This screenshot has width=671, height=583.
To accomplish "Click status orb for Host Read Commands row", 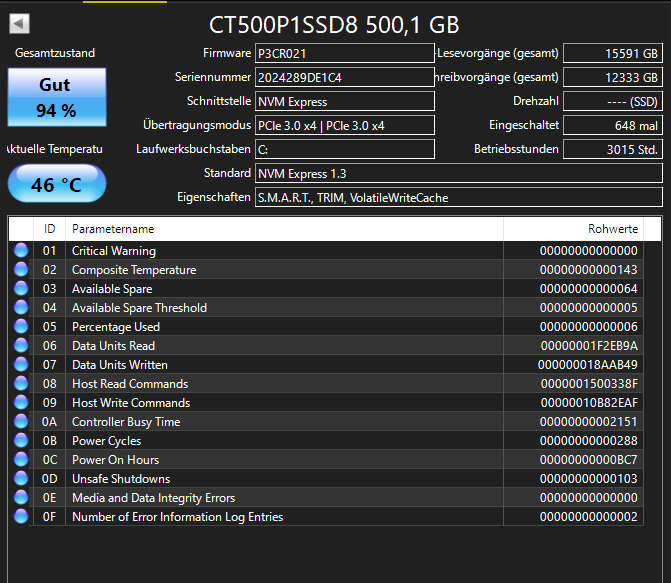I will [21, 384].
